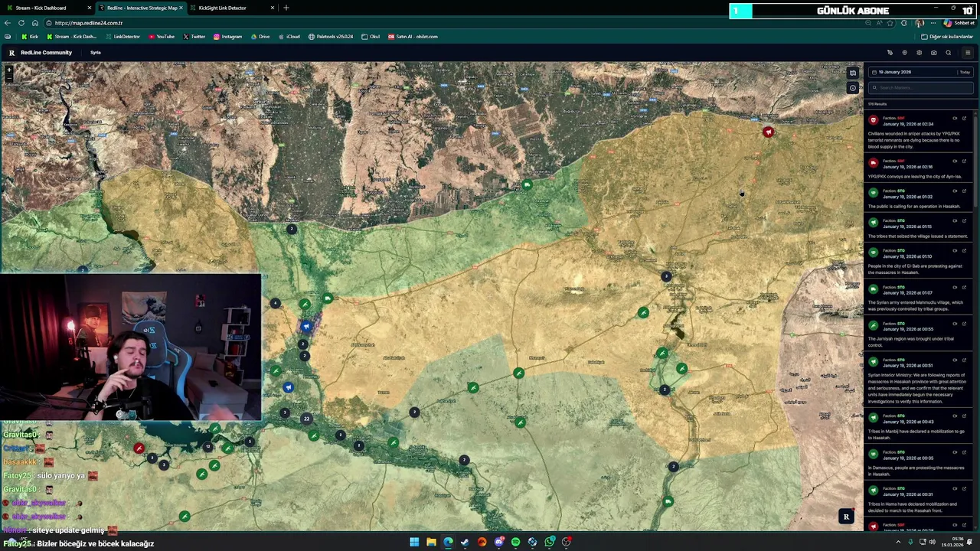This screenshot has height=551, width=980.
Task: Open the LinkDetector bookmark
Action: pyautogui.click(x=122, y=37)
